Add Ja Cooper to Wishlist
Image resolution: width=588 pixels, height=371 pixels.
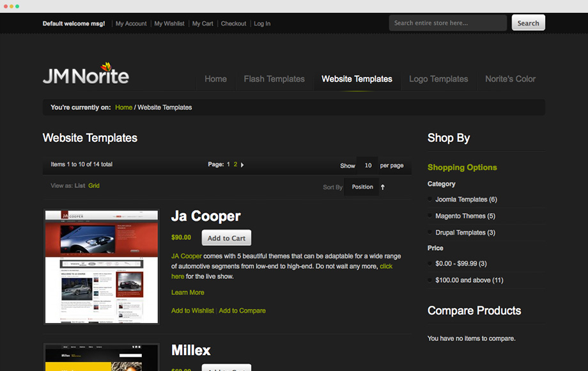tap(192, 311)
